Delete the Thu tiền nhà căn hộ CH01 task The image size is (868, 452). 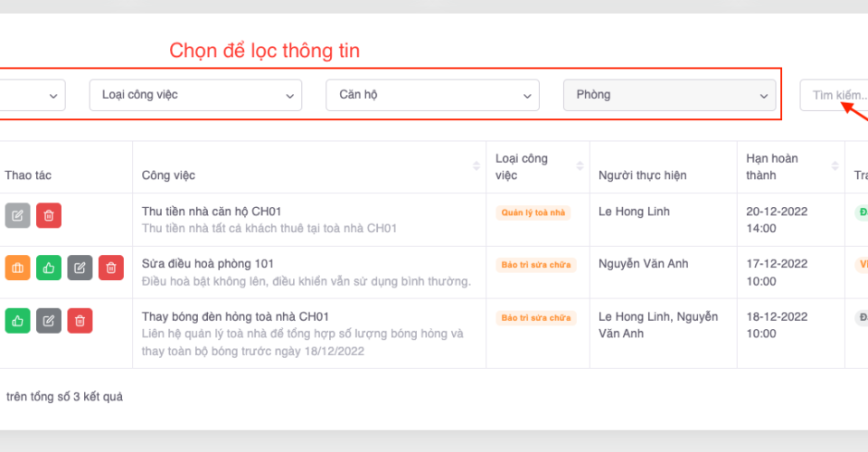[49, 215]
